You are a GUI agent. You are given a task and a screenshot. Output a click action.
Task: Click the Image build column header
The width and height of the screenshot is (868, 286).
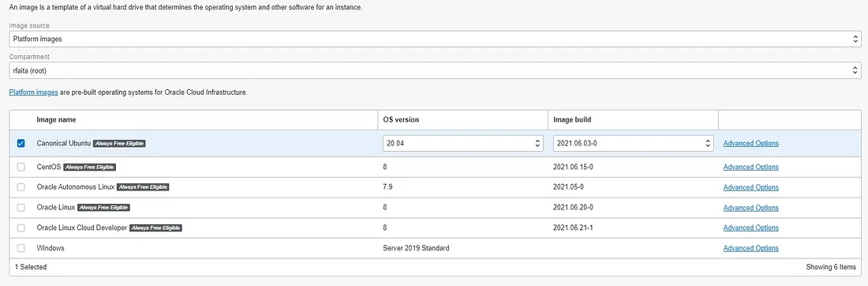point(573,120)
